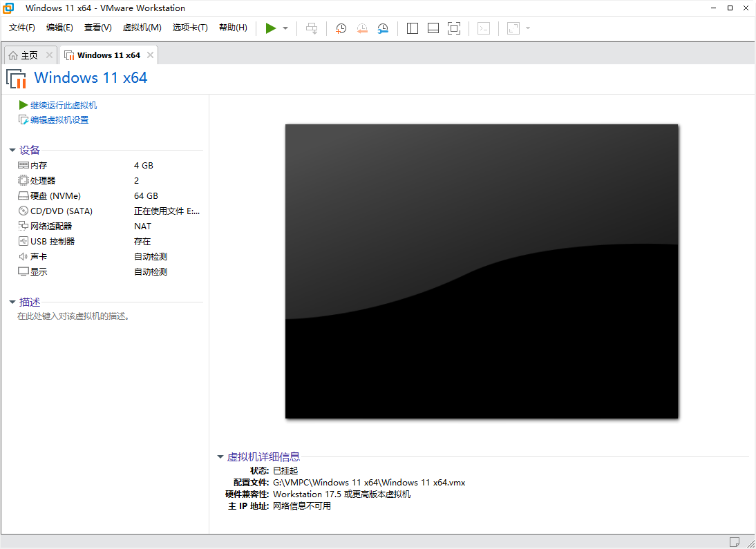This screenshot has width=756, height=549.
Task: Click the send Ctrl+Alt+Del toolbar icon
Action: pyautogui.click(x=312, y=28)
